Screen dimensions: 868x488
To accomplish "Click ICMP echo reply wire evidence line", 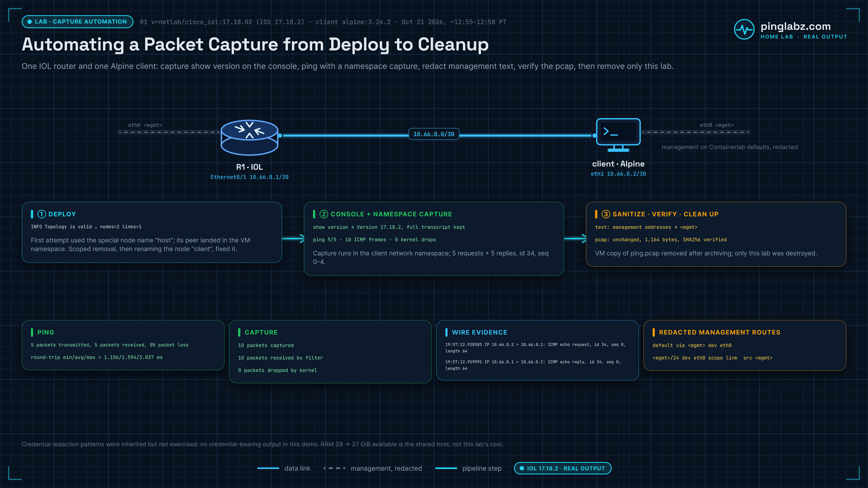I will point(533,365).
